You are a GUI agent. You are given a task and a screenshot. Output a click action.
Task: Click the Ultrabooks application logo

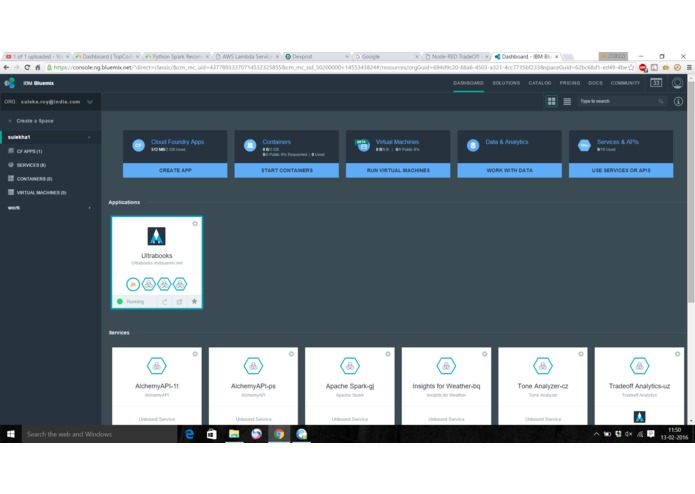[x=156, y=236]
